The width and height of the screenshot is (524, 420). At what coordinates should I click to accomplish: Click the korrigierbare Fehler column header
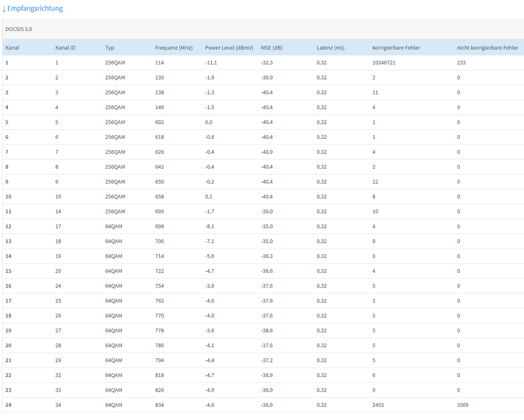tap(397, 48)
